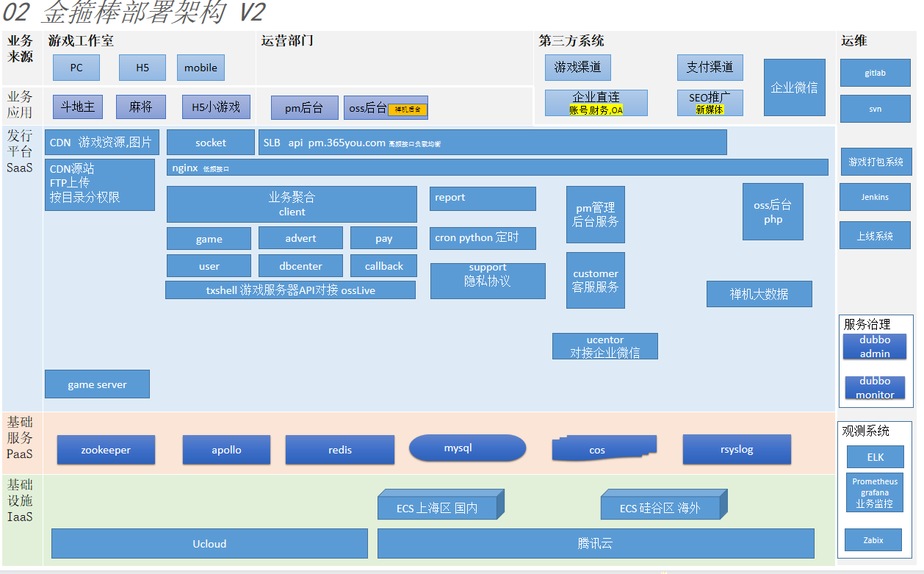
Task: Select the standalone H5 box beside PC
Action: tap(142, 68)
